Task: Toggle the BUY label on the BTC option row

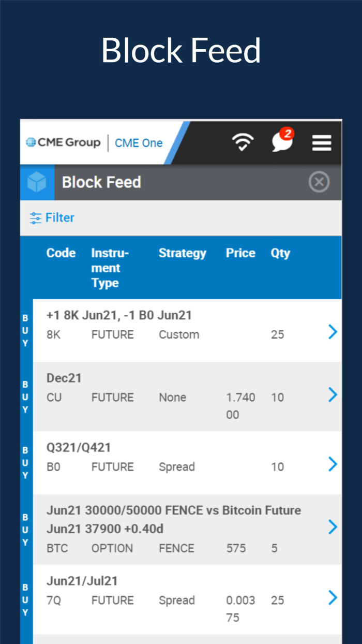Action: [x=25, y=529]
